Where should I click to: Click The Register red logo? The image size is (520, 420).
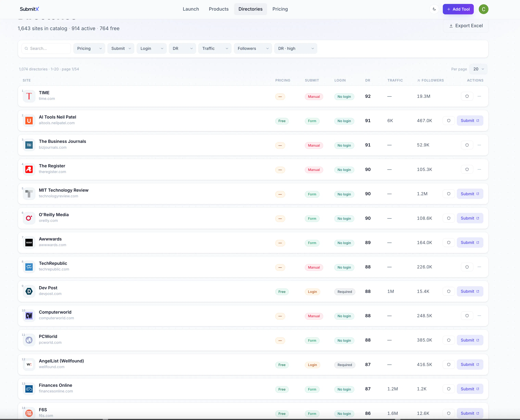(x=29, y=169)
